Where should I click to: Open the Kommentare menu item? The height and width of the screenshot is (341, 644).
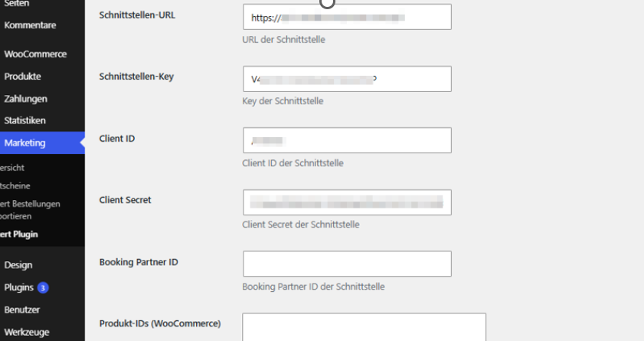30,25
